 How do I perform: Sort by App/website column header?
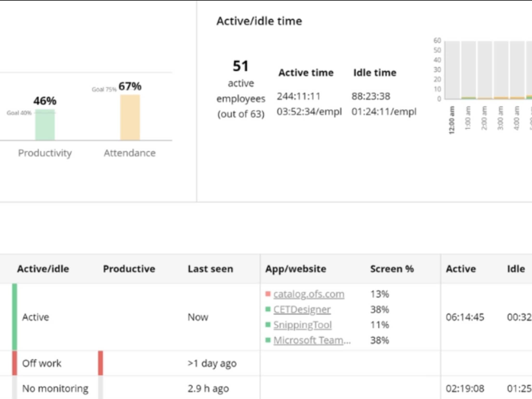[296, 269]
